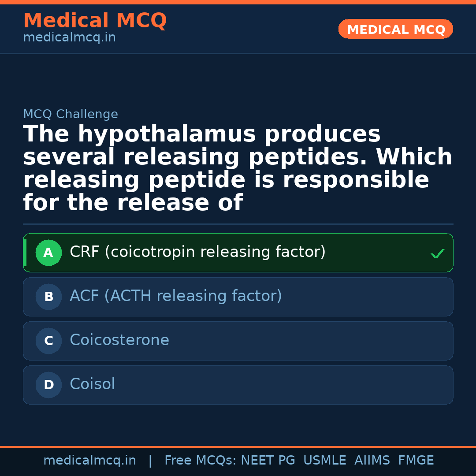Select AIIMS in the footer

tap(372, 461)
